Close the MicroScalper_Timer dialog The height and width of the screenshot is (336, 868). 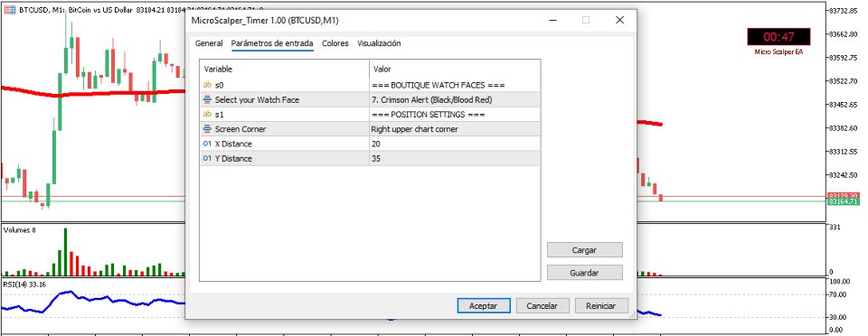pos(619,21)
